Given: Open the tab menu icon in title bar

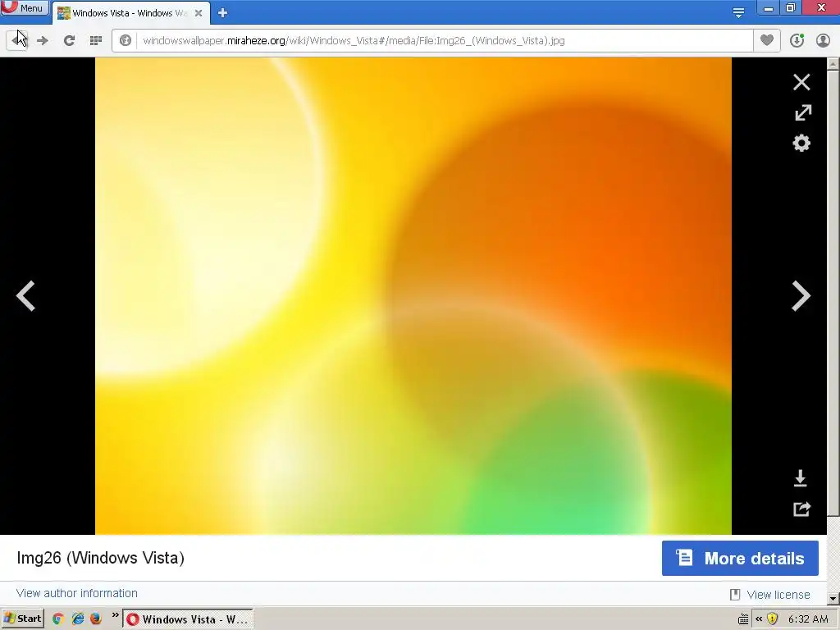Looking at the screenshot, I should point(738,12).
